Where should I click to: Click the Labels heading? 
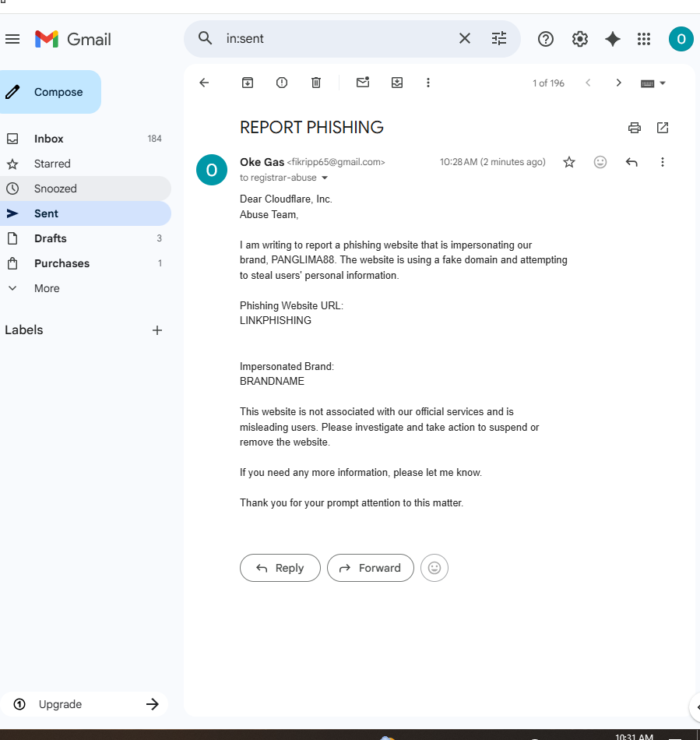[x=24, y=330]
